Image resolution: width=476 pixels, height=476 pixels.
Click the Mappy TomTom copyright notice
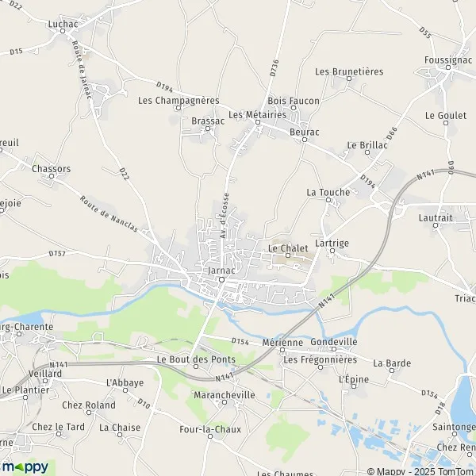tap(421, 472)
